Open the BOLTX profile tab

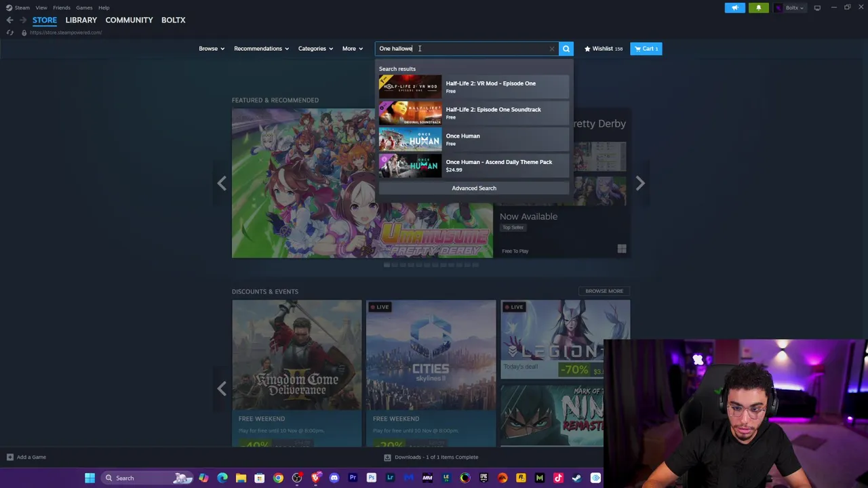pyautogui.click(x=174, y=20)
